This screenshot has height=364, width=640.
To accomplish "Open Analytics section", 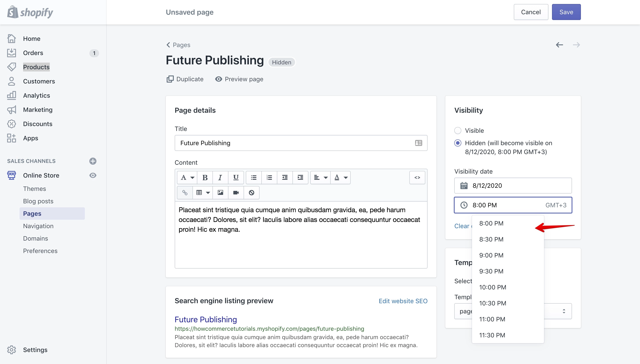I will point(36,95).
